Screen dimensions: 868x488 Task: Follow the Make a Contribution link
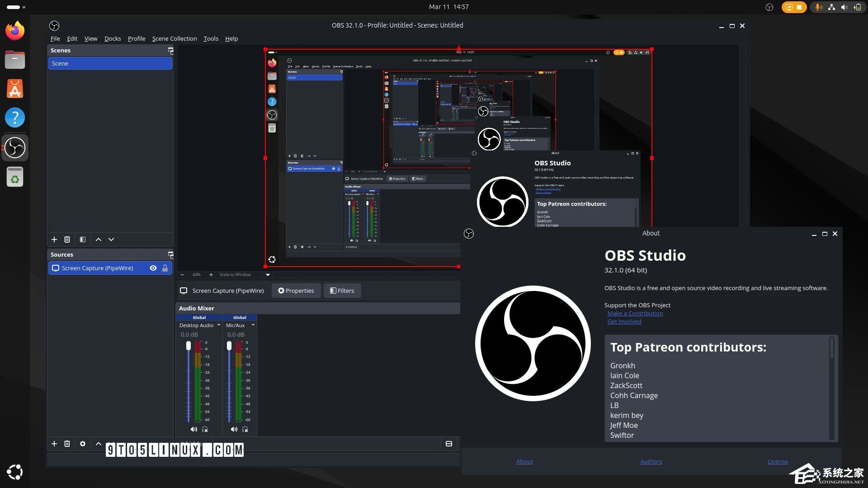click(x=635, y=314)
